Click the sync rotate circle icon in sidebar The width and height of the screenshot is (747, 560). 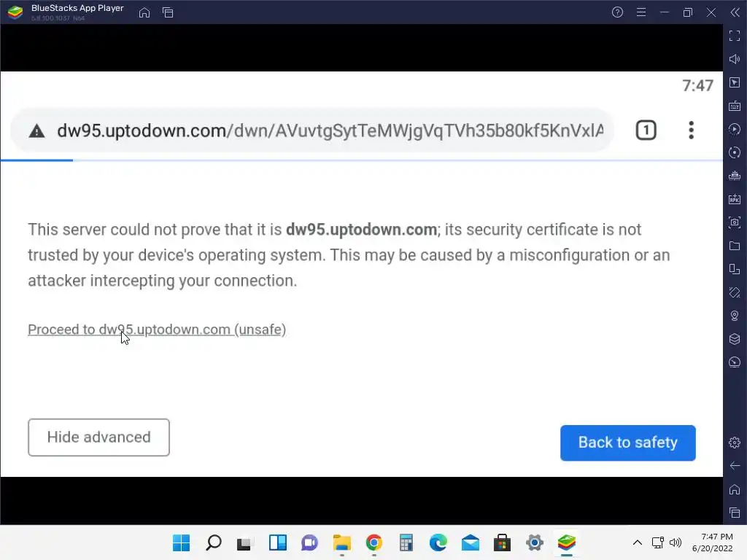tap(735, 152)
